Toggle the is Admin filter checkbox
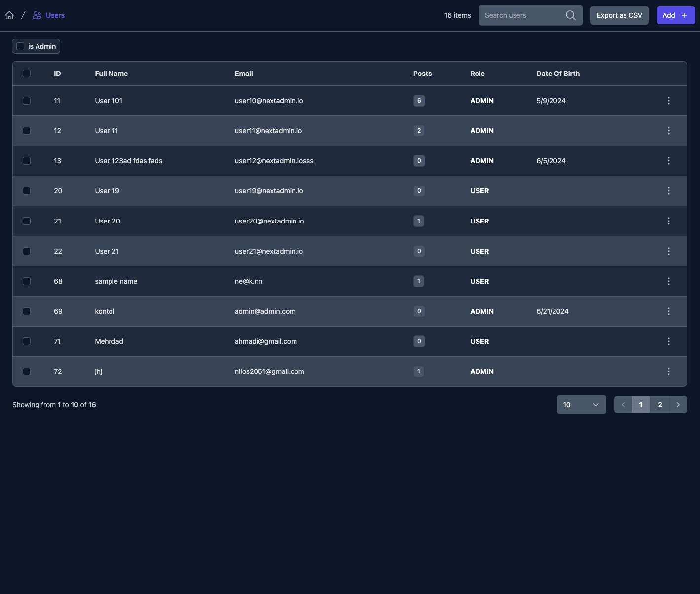Viewport: 700px width, 594px height. [x=20, y=46]
